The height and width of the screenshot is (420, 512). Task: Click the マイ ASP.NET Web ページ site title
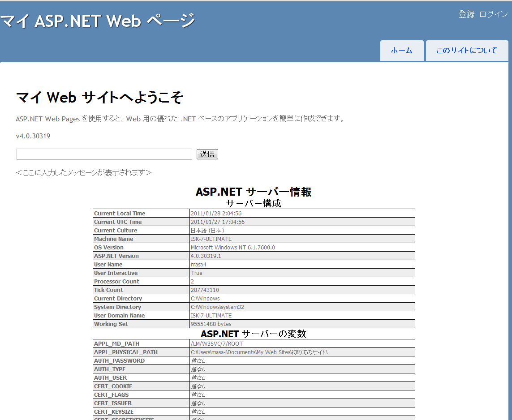(x=98, y=21)
